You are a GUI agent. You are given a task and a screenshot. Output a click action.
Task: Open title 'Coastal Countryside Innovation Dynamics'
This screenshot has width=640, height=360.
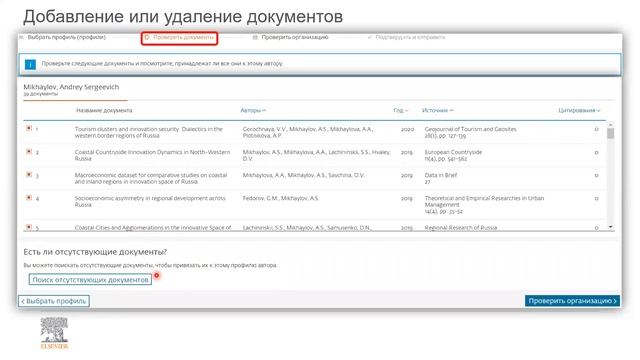point(152,155)
